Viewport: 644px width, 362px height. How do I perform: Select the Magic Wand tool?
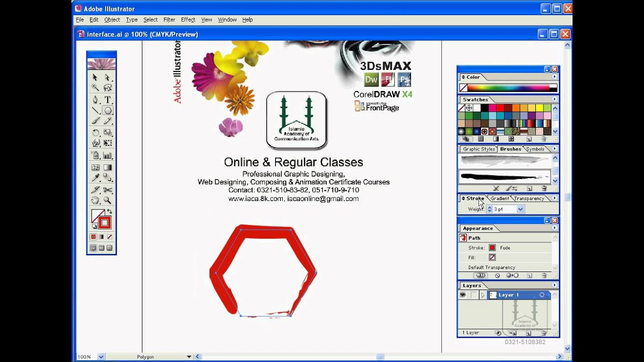click(x=95, y=87)
